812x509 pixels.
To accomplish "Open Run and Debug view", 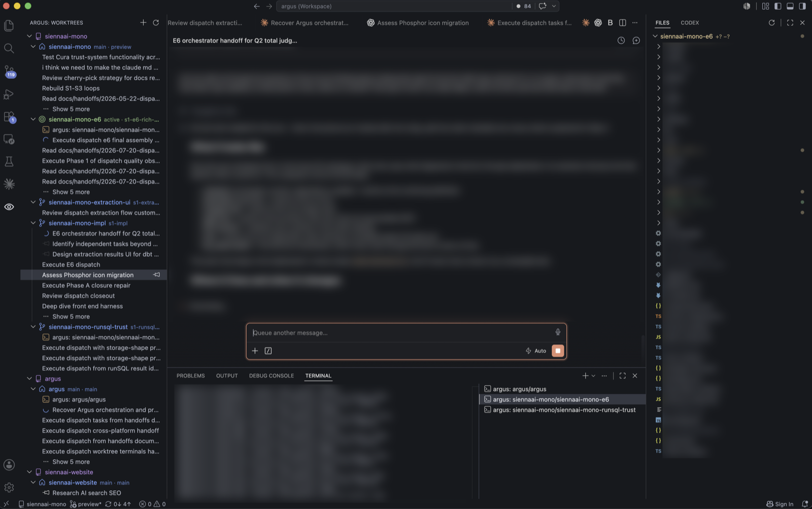I will click(9, 94).
